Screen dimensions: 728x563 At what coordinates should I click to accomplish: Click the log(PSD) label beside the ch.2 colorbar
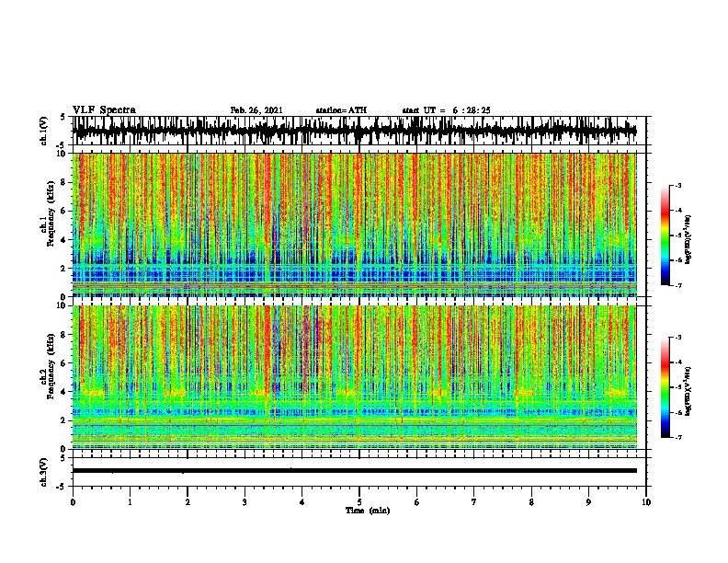688,391
